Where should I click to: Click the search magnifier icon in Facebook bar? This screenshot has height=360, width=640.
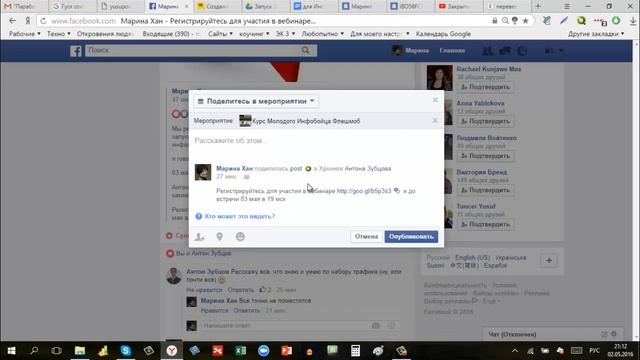click(x=305, y=50)
